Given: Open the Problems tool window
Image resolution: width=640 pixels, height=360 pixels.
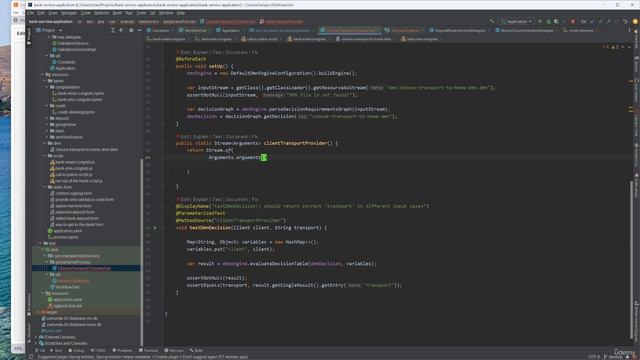Looking at the screenshot, I should (x=122, y=350).
